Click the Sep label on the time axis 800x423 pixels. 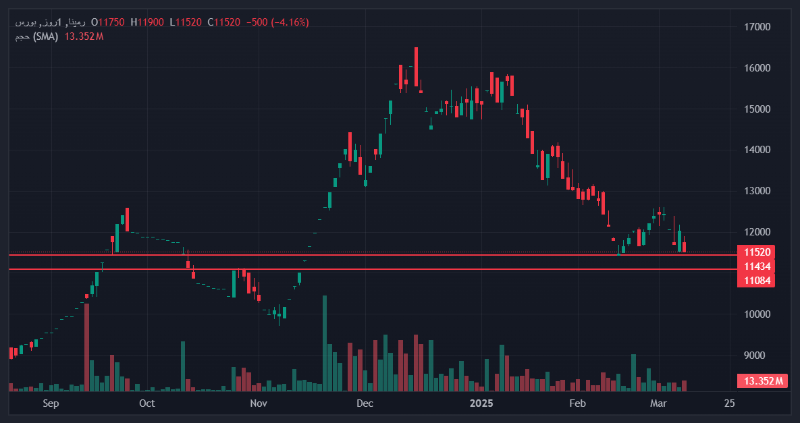[51, 404]
